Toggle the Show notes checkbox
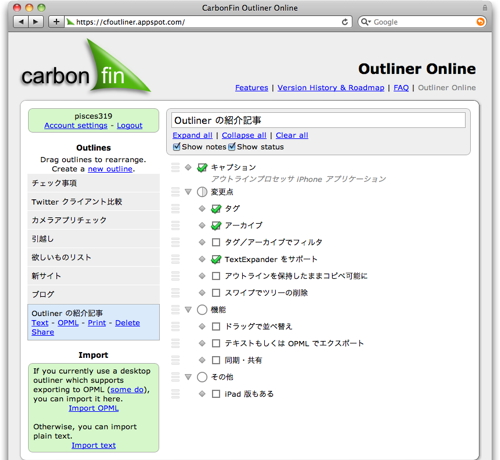 (x=177, y=147)
